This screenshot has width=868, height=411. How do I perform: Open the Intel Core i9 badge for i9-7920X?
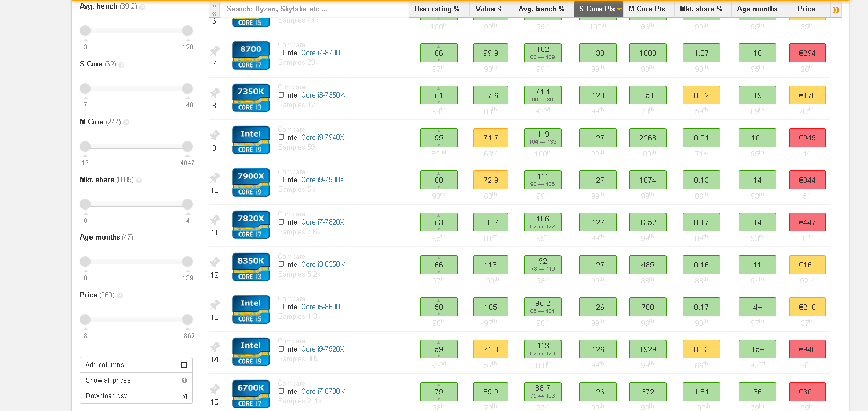(x=251, y=352)
